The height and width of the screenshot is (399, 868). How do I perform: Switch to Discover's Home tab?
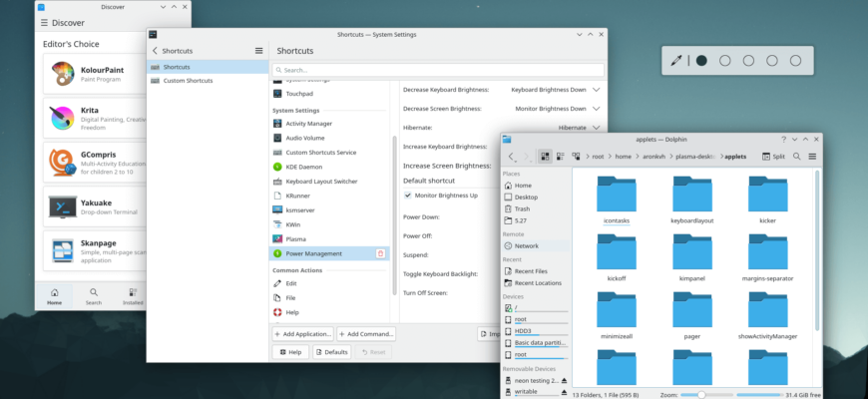tap(54, 296)
